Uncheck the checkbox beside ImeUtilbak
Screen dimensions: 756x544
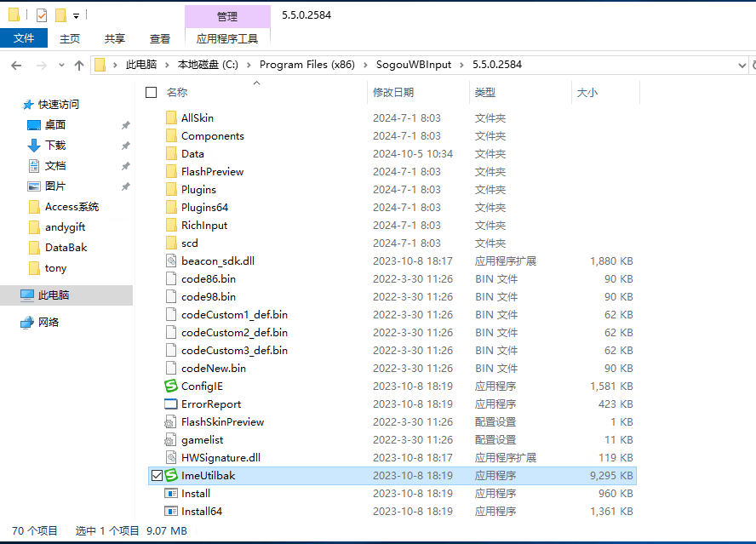pos(157,475)
